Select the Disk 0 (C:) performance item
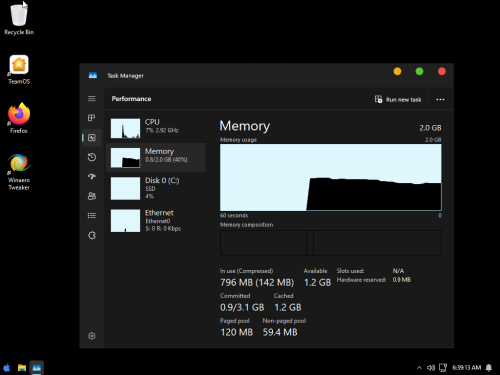 click(156, 188)
